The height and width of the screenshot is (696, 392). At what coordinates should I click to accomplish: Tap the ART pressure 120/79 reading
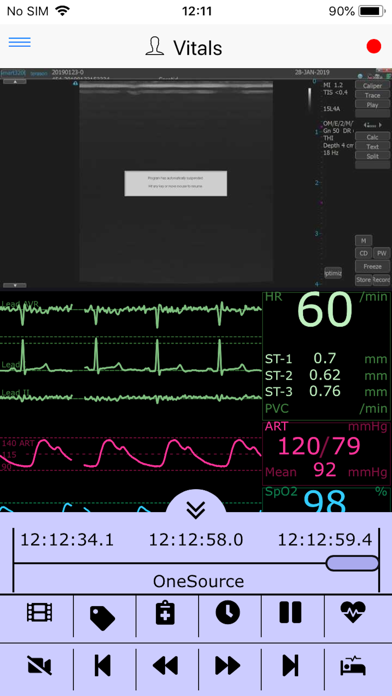pyautogui.click(x=319, y=446)
